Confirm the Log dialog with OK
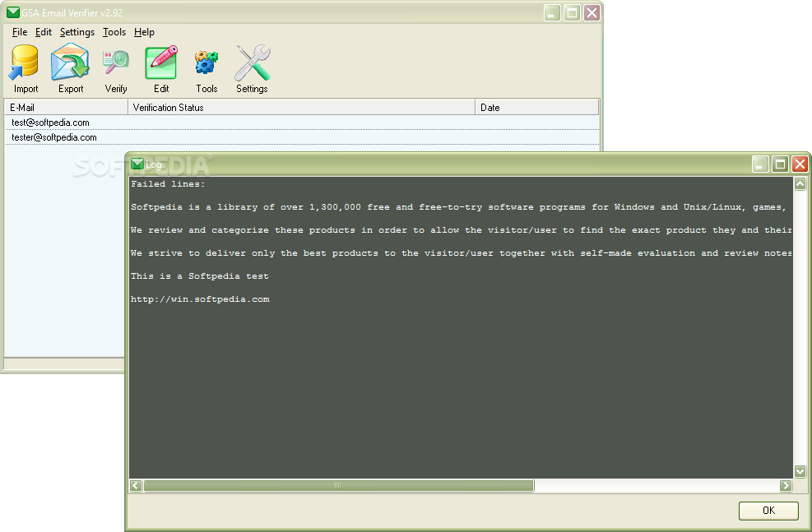 768,511
